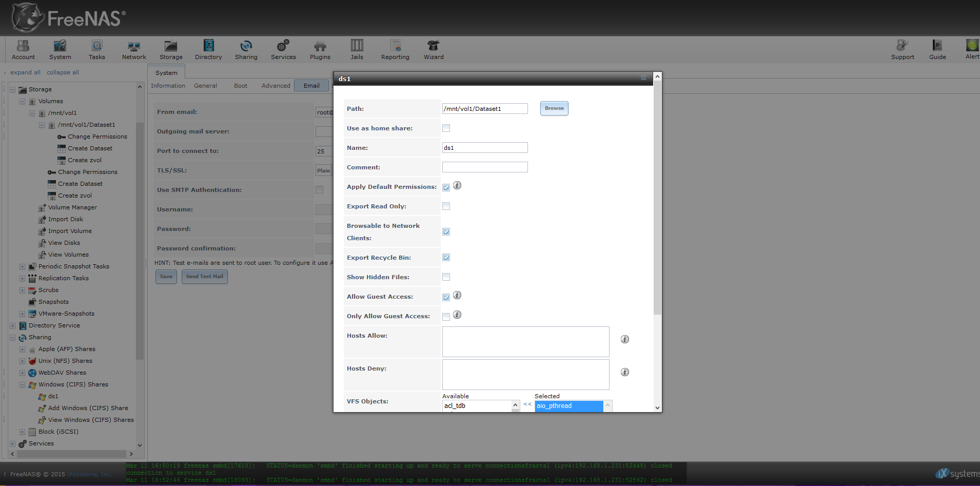Image resolution: width=980 pixels, height=486 pixels.
Task: Click info icon beside Allow Guest Access
Action: tap(457, 295)
